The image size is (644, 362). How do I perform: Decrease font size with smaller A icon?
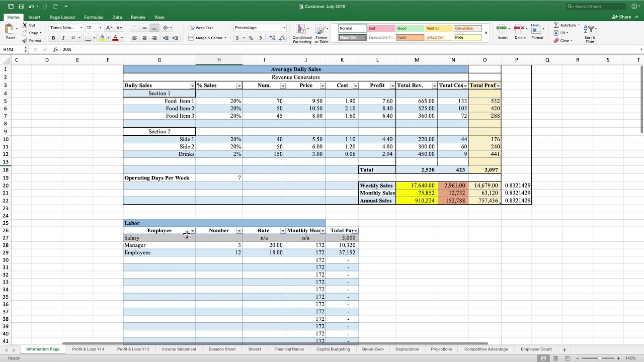pyautogui.click(x=119, y=28)
